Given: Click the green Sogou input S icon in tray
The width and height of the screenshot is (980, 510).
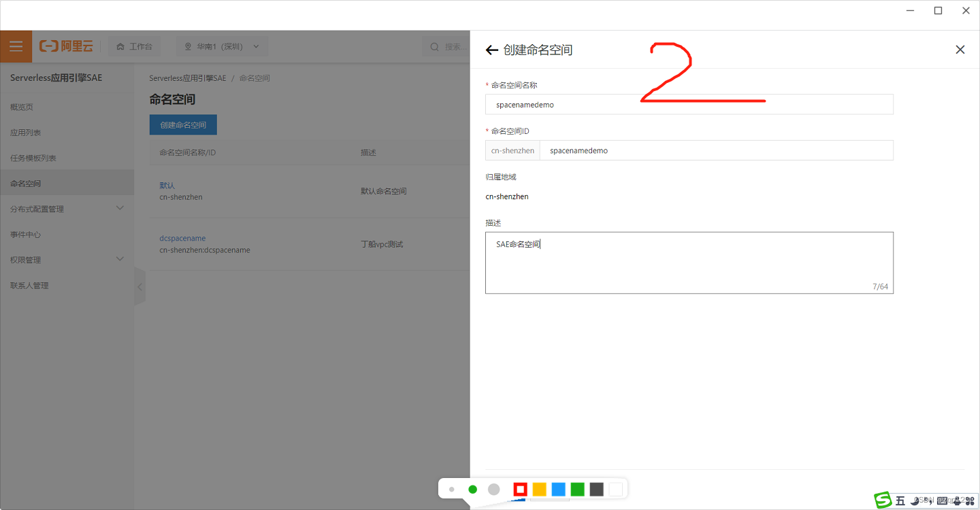Looking at the screenshot, I should click(883, 500).
